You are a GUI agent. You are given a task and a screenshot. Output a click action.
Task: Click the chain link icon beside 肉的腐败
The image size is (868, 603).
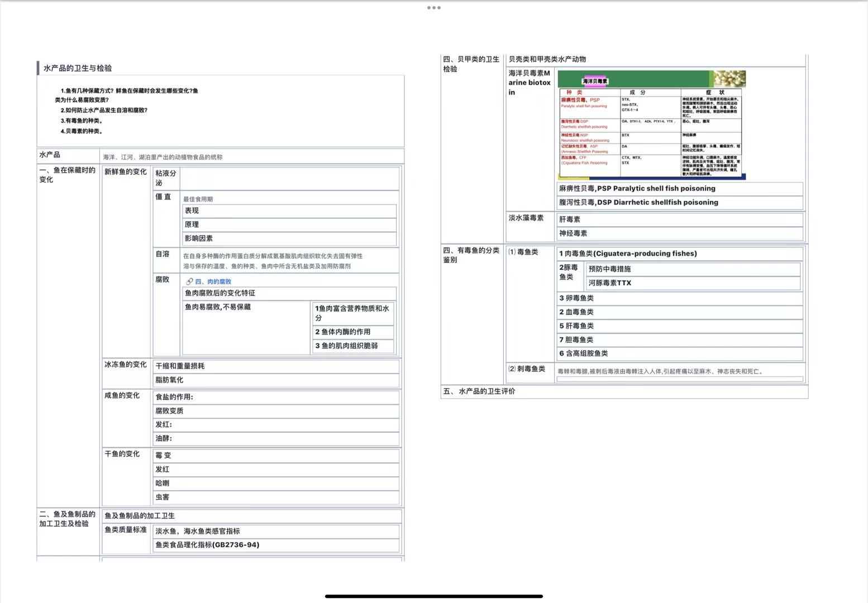(x=189, y=282)
